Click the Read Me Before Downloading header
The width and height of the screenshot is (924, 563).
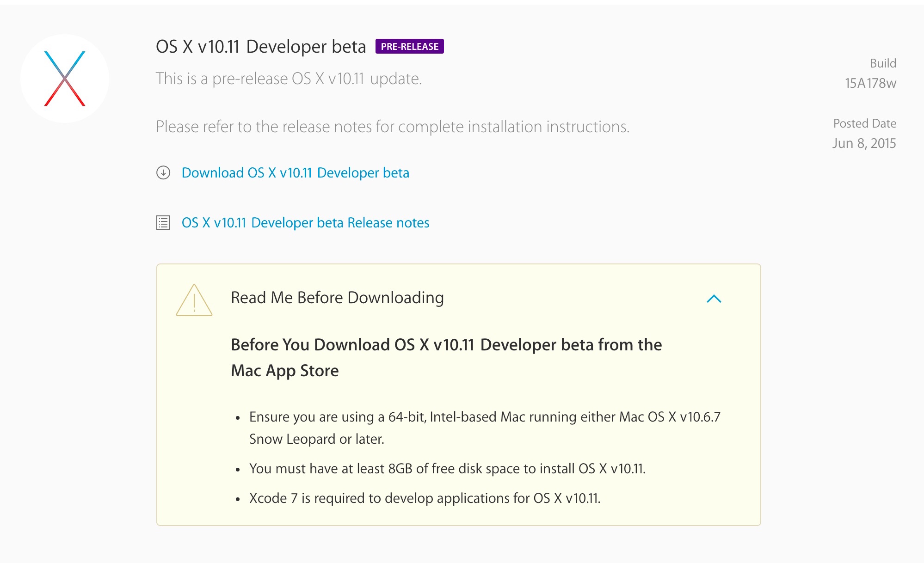pyautogui.click(x=337, y=298)
